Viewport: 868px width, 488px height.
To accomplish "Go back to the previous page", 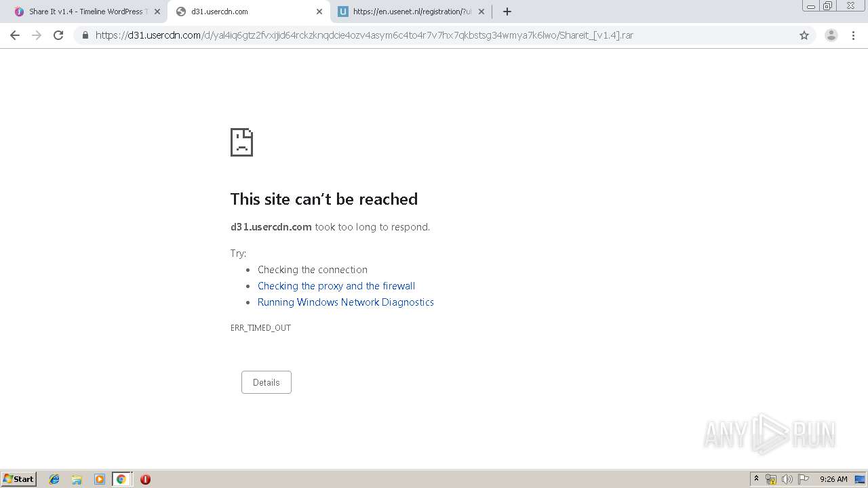I will tap(15, 35).
